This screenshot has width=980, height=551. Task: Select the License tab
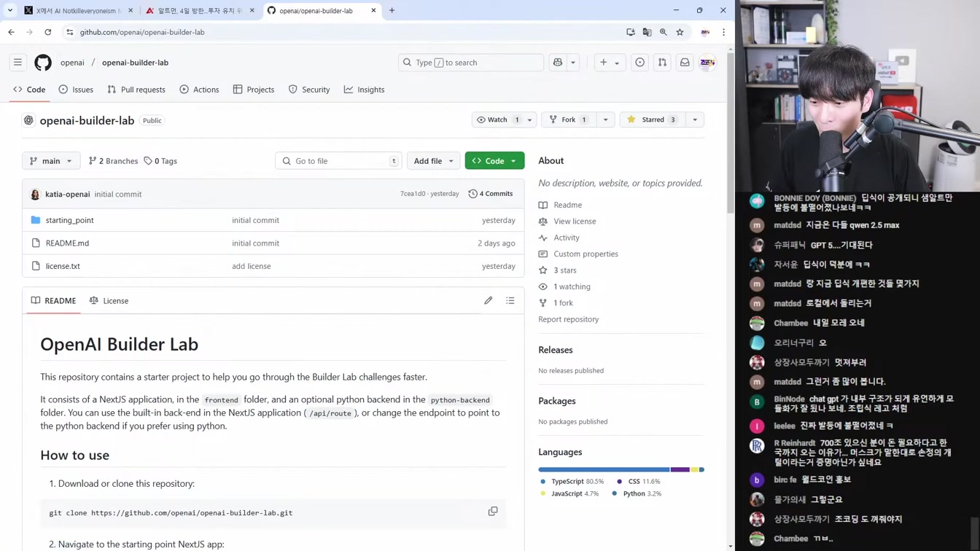coord(109,301)
